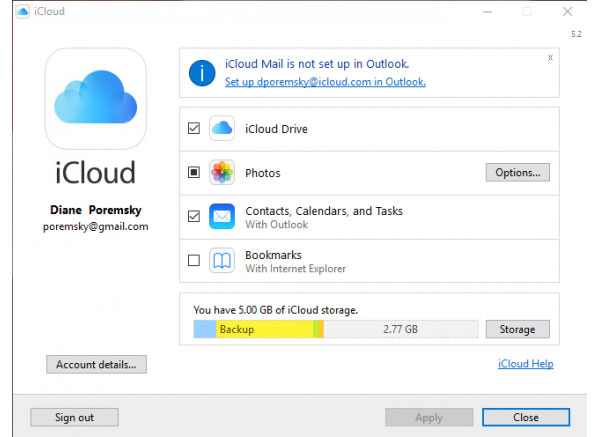
Task: Click the greyed Apply button
Action: pos(429,417)
